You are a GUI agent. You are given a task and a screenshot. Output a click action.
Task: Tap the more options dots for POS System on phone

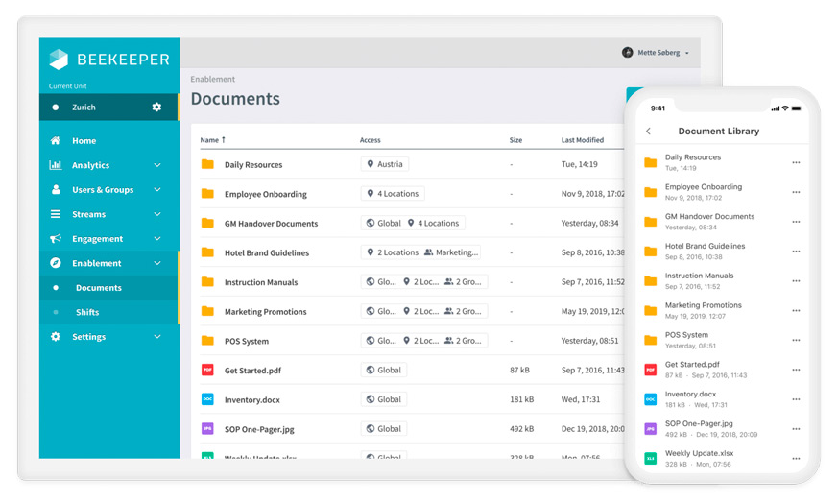pyautogui.click(x=796, y=340)
